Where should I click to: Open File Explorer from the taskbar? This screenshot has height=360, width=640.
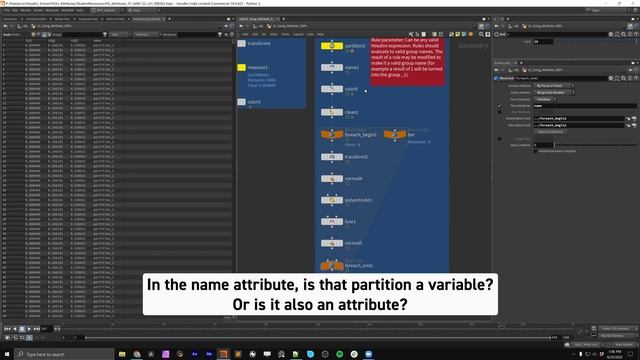pyautogui.click(x=122, y=354)
